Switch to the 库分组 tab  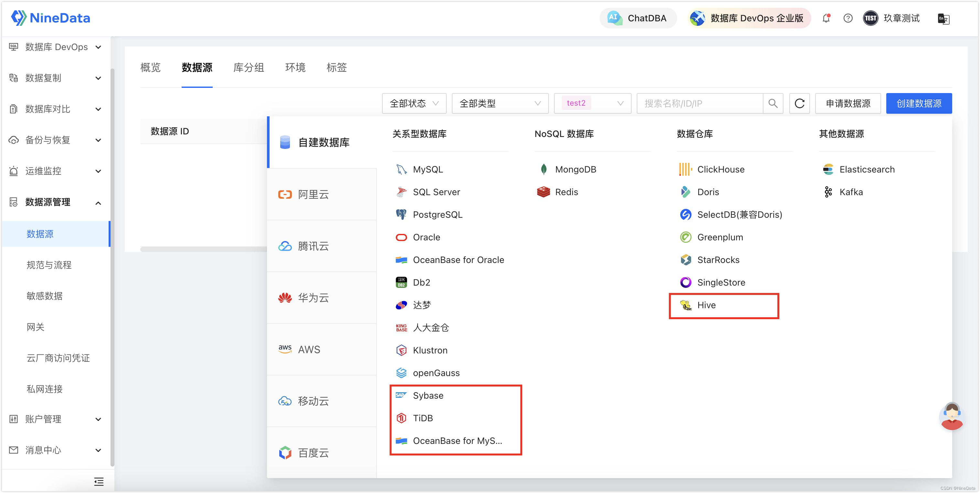click(249, 67)
